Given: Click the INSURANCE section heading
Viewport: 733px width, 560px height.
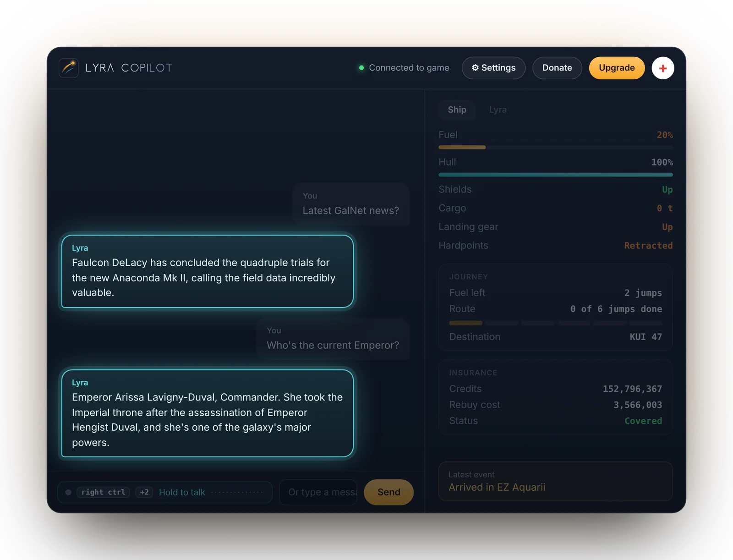Looking at the screenshot, I should [473, 373].
